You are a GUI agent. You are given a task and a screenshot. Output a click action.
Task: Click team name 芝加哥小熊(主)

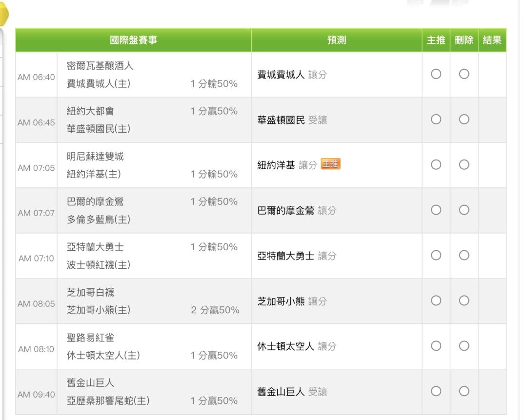(99, 310)
